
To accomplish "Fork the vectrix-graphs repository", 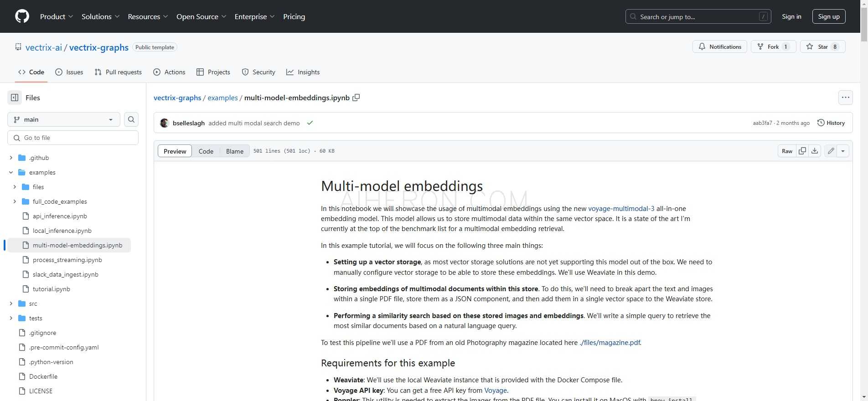I will 773,46.
